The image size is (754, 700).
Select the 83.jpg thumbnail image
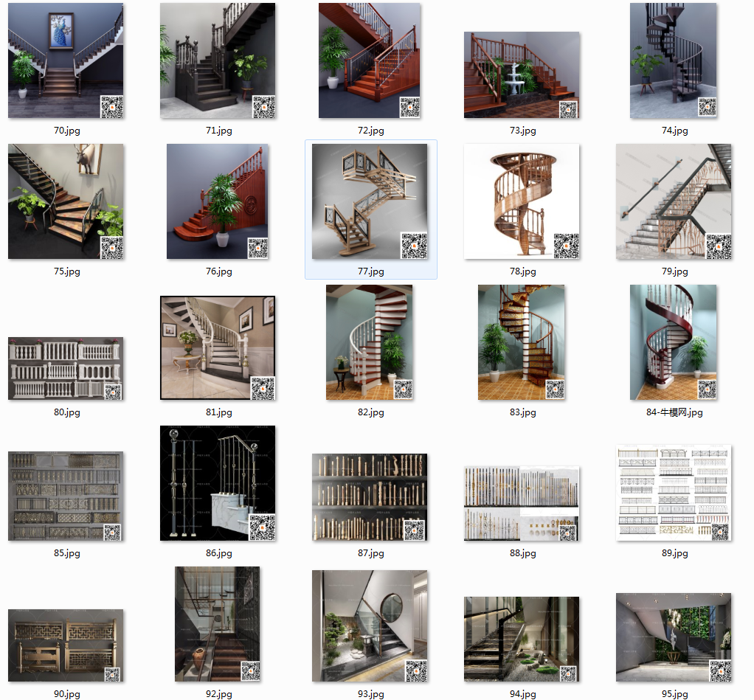tap(522, 342)
